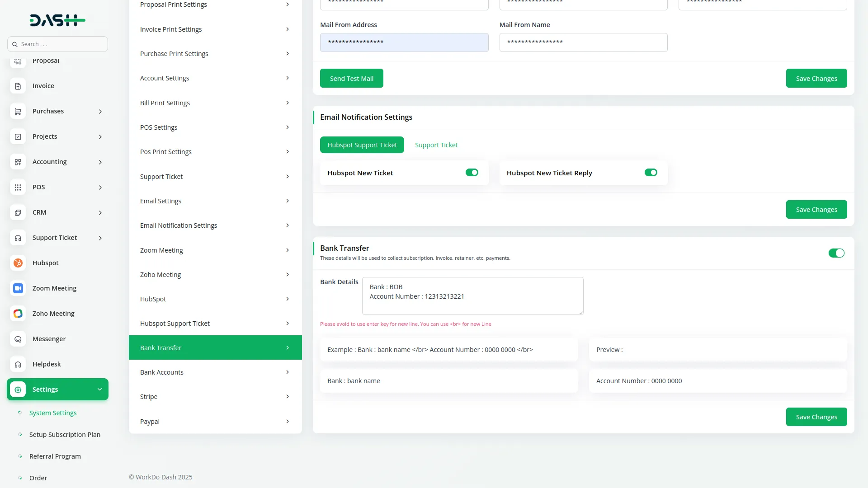Click the Send Test Mail button
Viewport: 868px width, 488px height.
351,78
